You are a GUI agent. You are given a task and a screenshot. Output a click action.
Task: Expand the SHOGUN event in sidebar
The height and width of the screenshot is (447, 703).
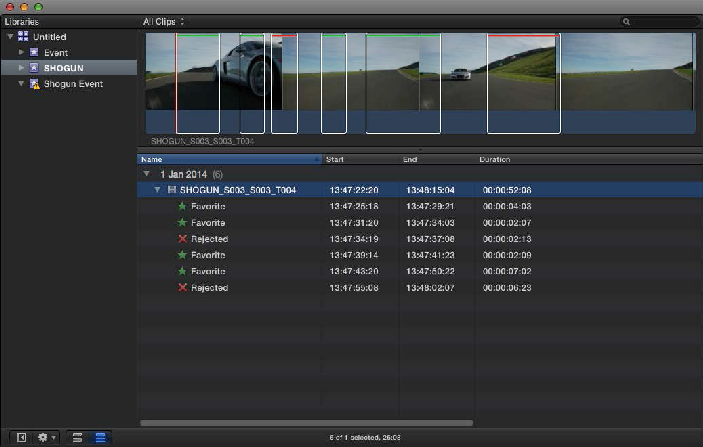21,68
